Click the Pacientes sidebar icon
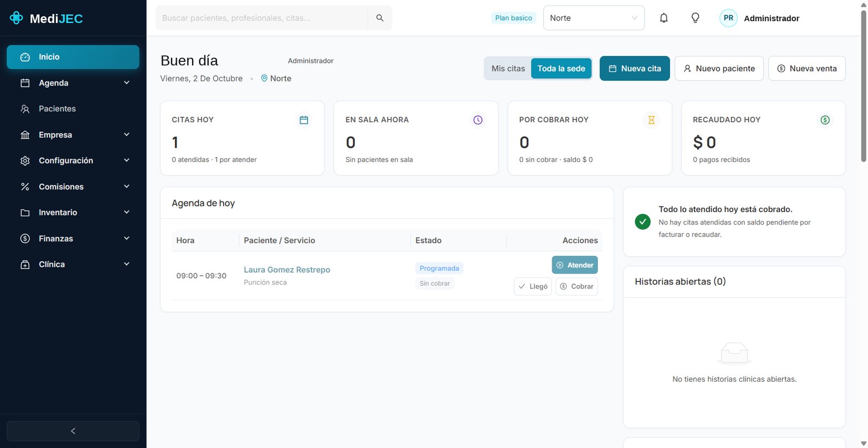This screenshot has width=868, height=448. (x=25, y=109)
